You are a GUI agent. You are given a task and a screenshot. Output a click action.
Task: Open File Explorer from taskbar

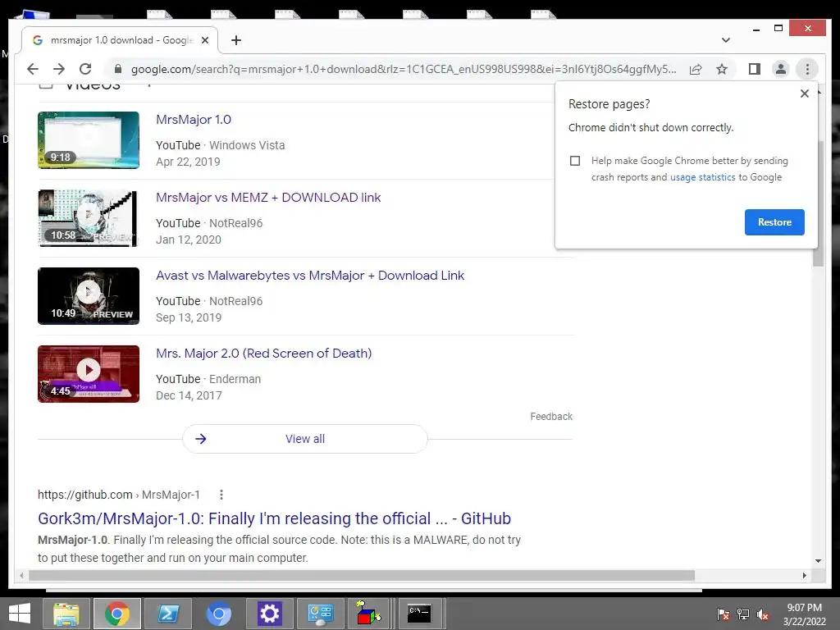click(66, 614)
